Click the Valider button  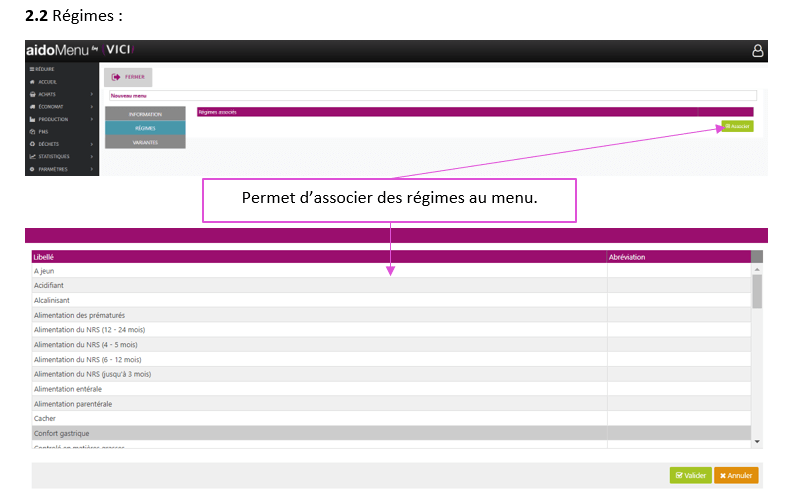[691, 475]
